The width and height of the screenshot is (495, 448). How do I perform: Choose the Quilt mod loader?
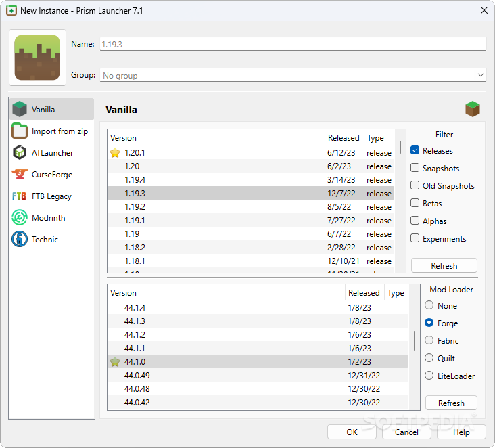coord(429,358)
